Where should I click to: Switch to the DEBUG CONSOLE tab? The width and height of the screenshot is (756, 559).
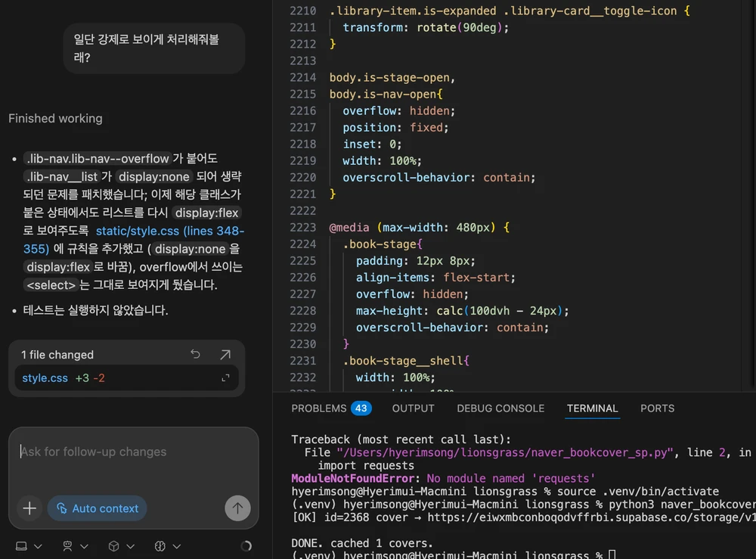500,408
